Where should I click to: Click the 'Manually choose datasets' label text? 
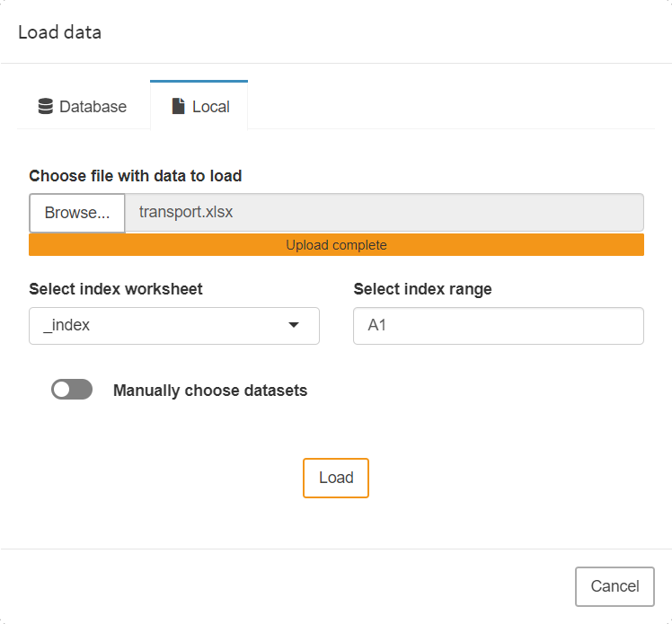tap(210, 391)
